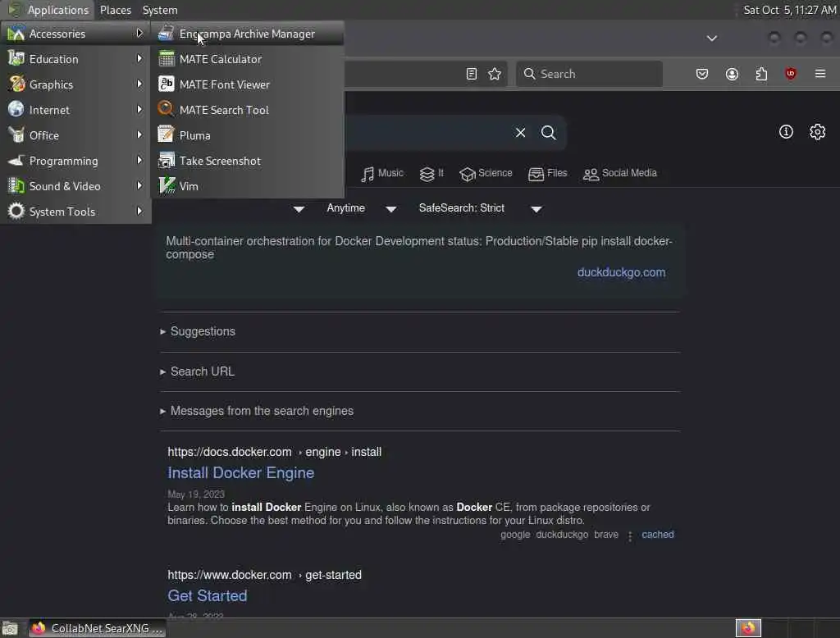Expand the Education submenu
840x638 pixels.
tap(75, 59)
